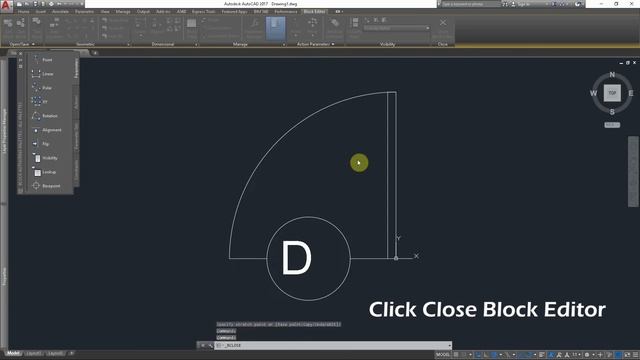Switch to the Layout1 tab
Viewport: 640px width, 360px height.
[34, 353]
